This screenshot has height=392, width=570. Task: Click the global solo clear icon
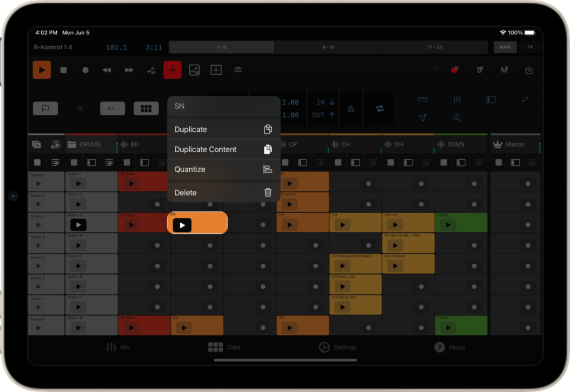pos(479,70)
